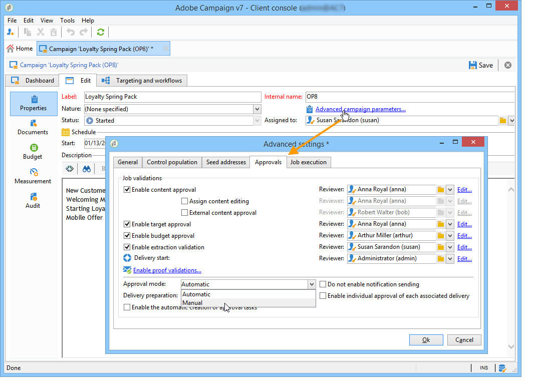
Task: Click folder icon for content approval reviewer Anna Royal
Action: (x=441, y=190)
